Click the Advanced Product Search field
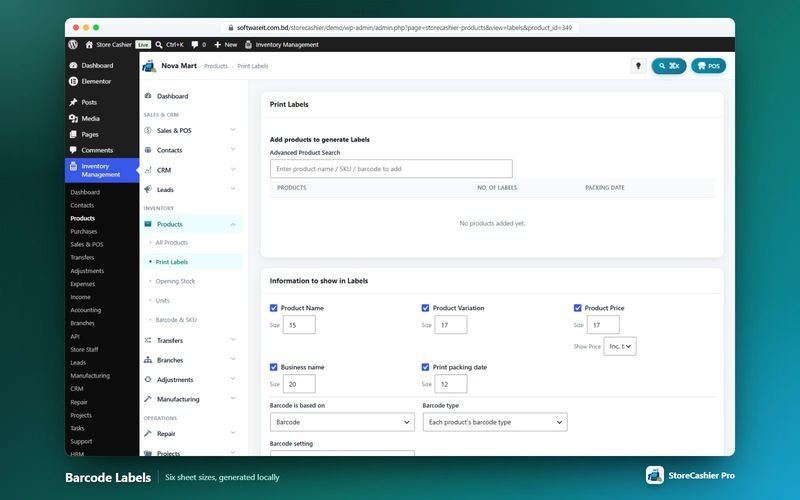The image size is (800, 500). pos(391,169)
